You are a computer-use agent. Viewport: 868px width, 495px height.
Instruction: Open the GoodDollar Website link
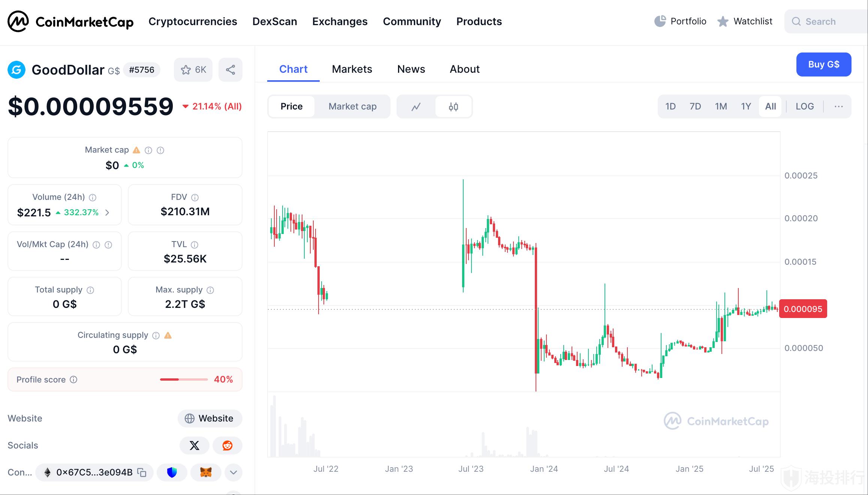tap(210, 418)
